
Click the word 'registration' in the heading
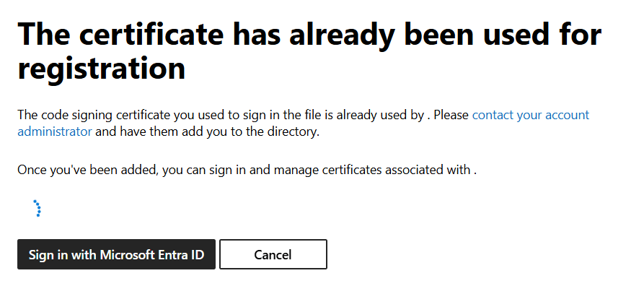[x=102, y=68]
